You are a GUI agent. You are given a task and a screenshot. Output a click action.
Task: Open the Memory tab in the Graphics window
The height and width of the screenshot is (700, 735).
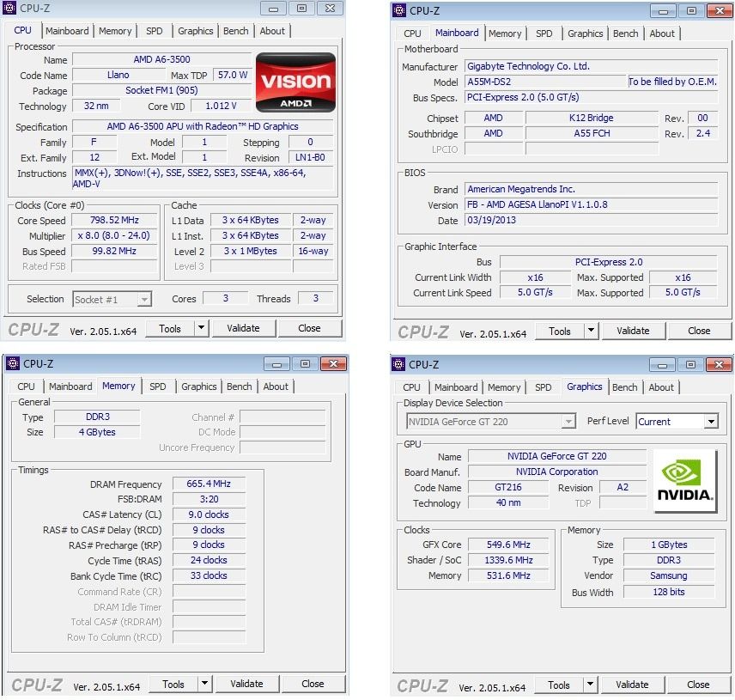pos(504,387)
